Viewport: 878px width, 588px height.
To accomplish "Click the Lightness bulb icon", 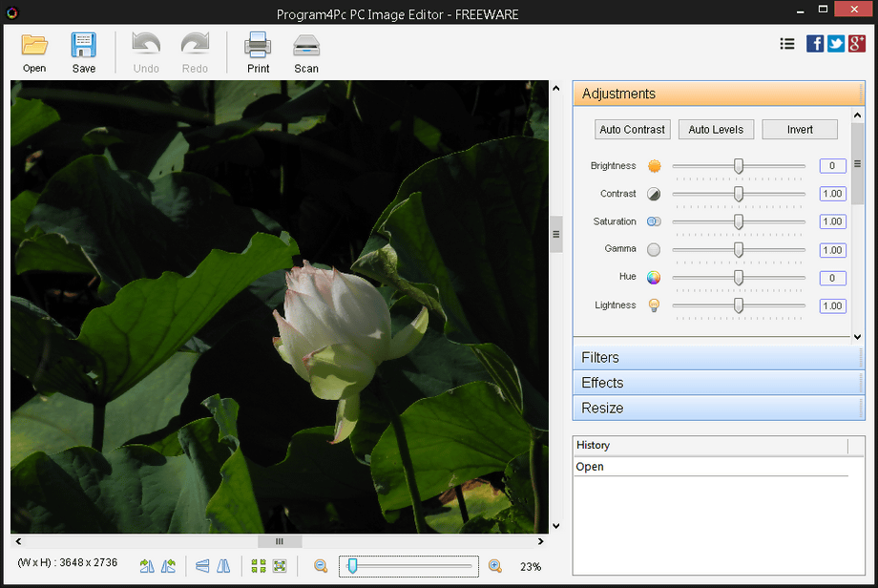I will coord(654,305).
